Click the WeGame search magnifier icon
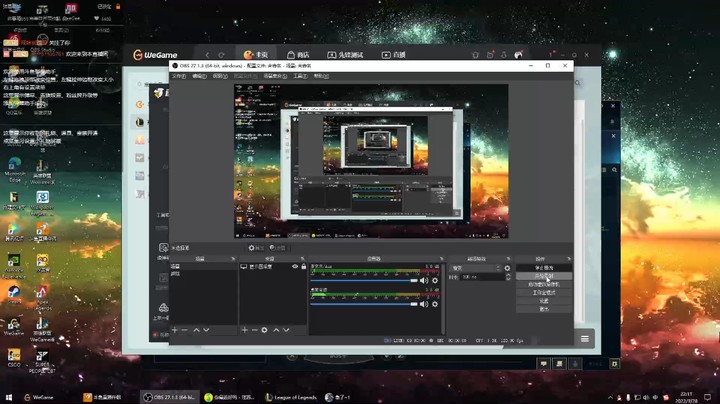The width and height of the screenshot is (720, 404). [578, 83]
